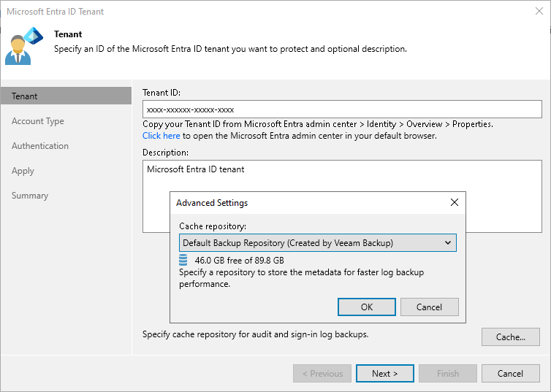Image resolution: width=551 pixels, height=392 pixels.
Task: Cancel the Advanced Settings dialog
Action: pyautogui.click(x=430, y=307)
